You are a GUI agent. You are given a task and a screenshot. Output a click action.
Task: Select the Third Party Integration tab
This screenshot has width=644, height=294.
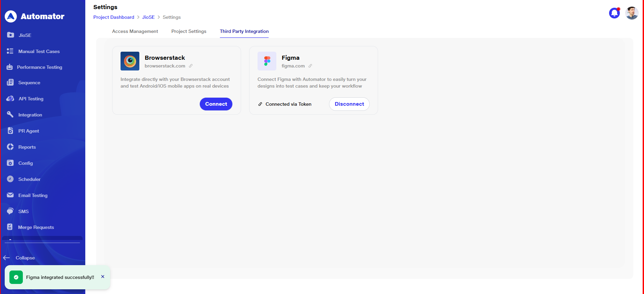(244, 31)
